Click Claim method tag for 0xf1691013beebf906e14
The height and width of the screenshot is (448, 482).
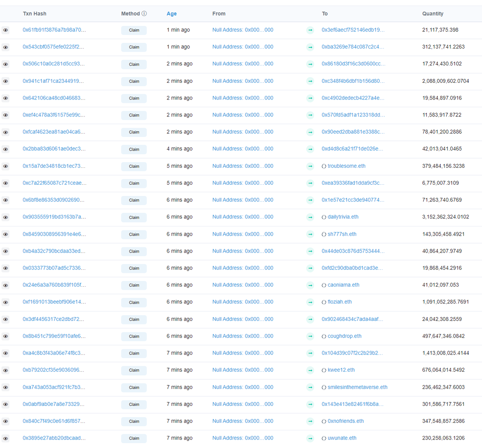coord(134,303)
